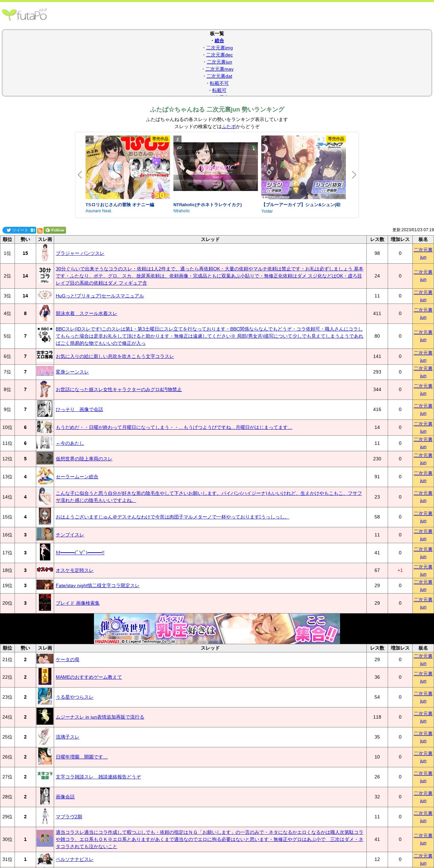Follow the ふたポ link in the description
Image resolution: width=434 pixels, height=868 pixels.
tap(229, 126)
